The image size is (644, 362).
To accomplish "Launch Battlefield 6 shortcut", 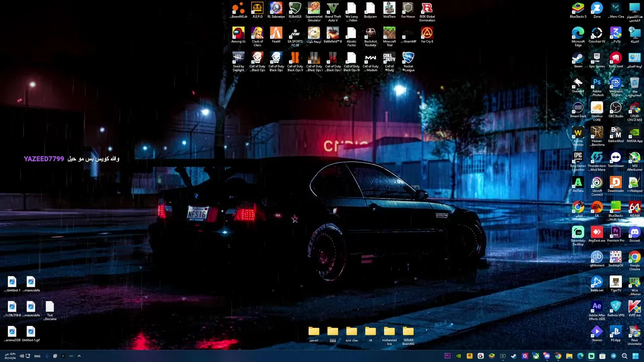I will tap(333, 36).
